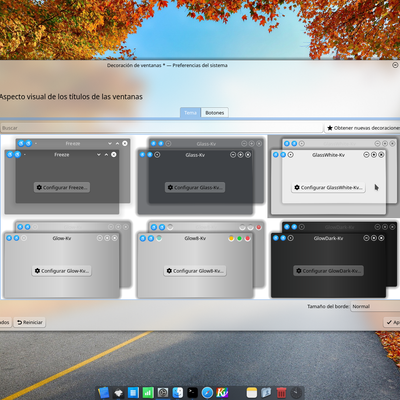The height and width of the screenshot is (400, 400).
Task: Click the yellow button on the front Glow8-Kv preview
Action: 231,238
